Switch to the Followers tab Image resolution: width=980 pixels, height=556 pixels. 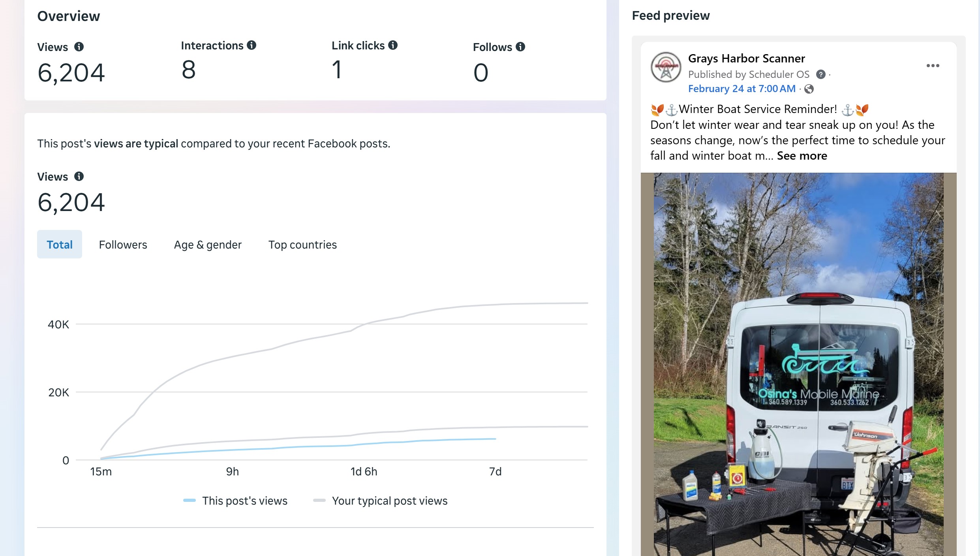123,245
